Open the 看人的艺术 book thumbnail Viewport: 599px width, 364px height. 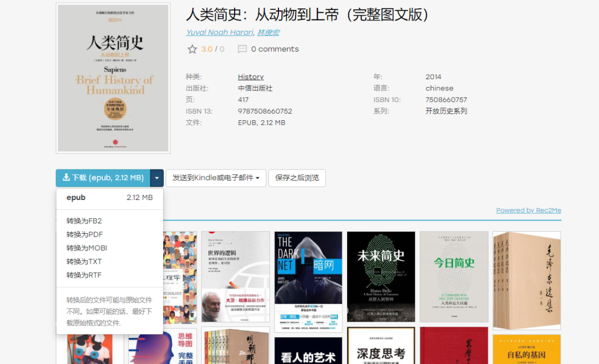pyautogui.click(x=308, y=350)
